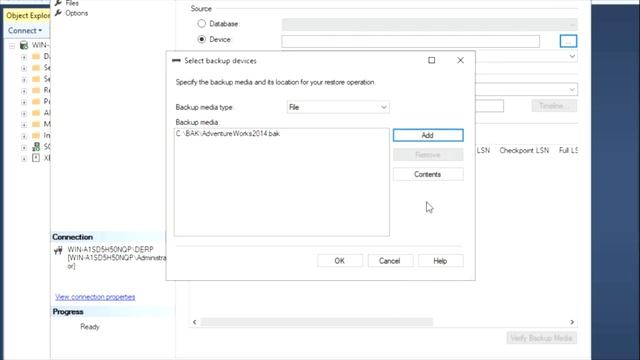640x360 pixels.
Task: Click the Object Explorer panel title
Action: (28, 16)
